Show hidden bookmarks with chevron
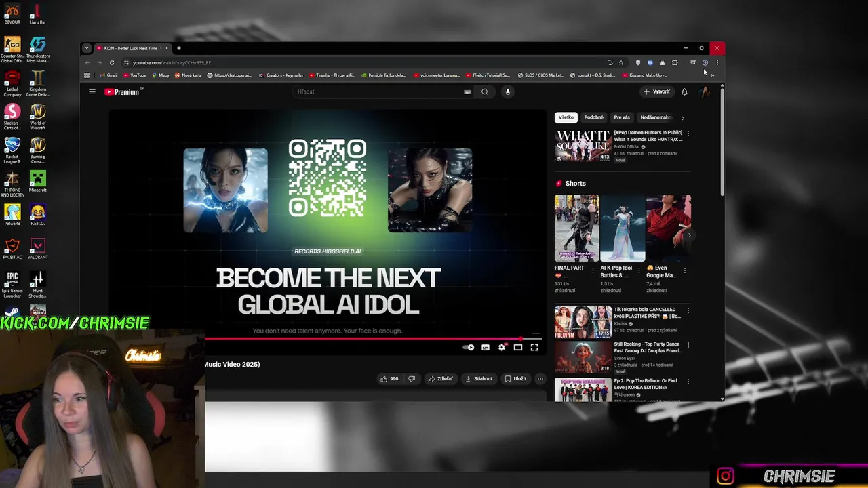This screenshot has width=868, height=488. 712,75
